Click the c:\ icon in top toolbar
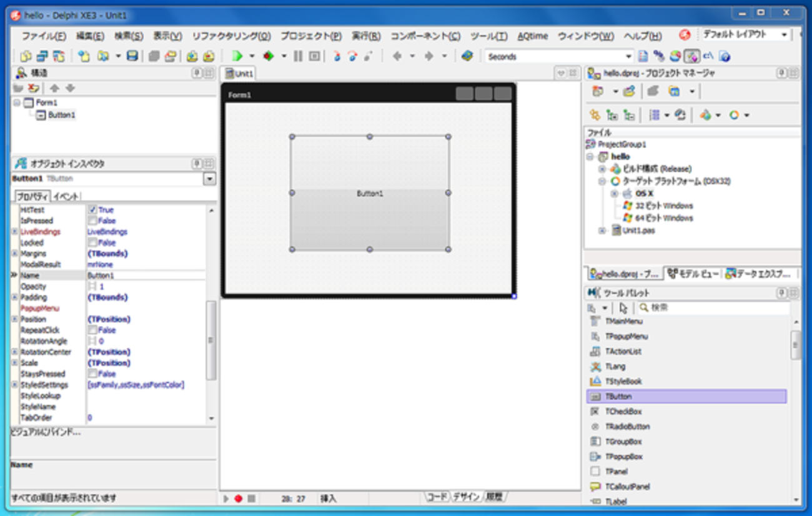 [x=708, y=56]
